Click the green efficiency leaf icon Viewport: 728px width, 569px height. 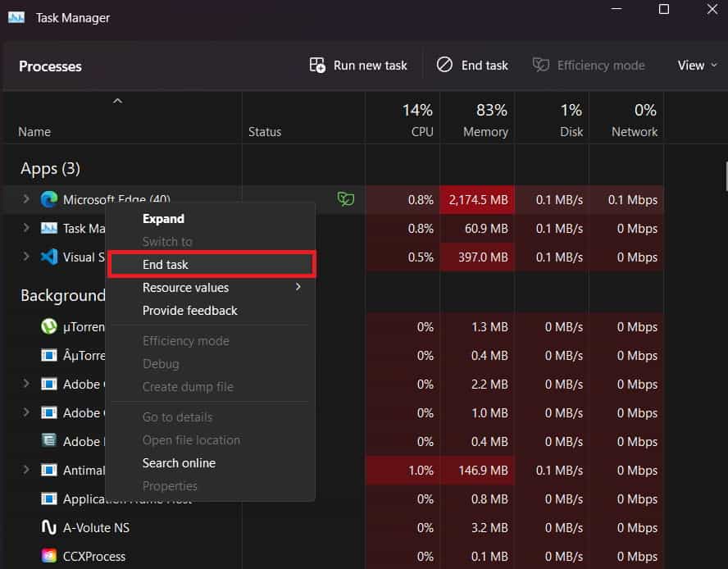click(x=346, y=199)
